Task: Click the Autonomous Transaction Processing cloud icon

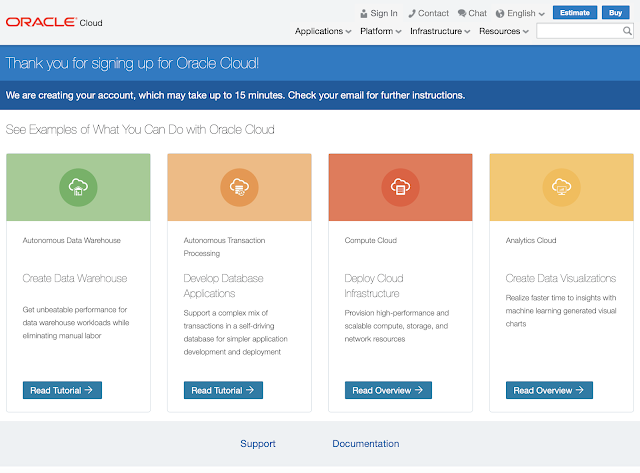Action: pyautogui.click(x=239, y=187)
